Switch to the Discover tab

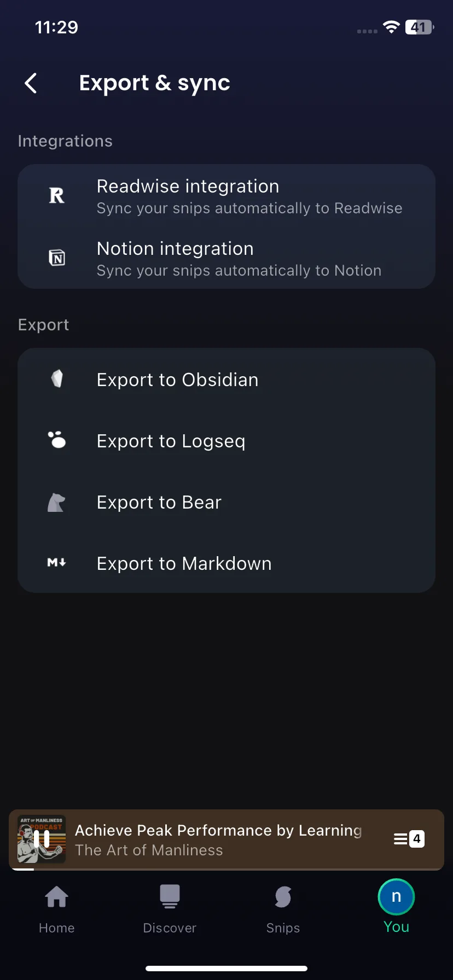[170, 909]
